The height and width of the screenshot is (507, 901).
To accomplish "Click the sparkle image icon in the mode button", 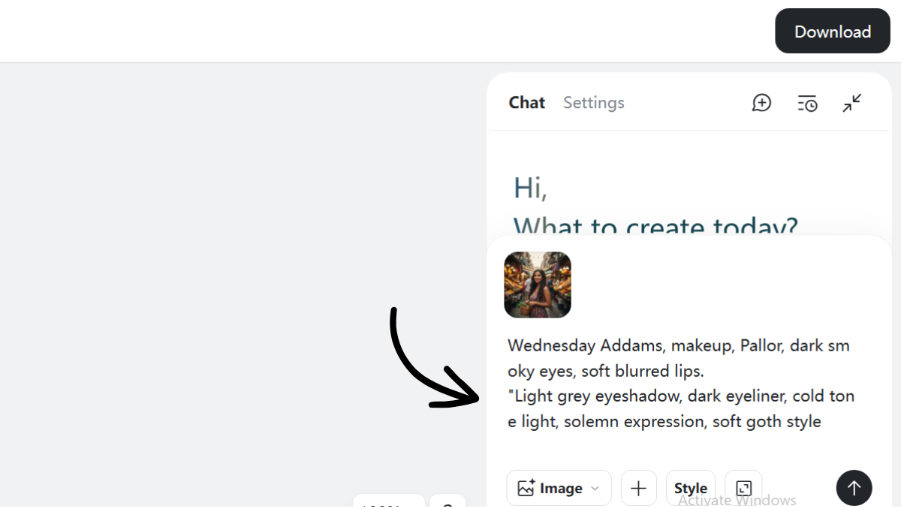I will pyautogui.click(x=526, y=488).
